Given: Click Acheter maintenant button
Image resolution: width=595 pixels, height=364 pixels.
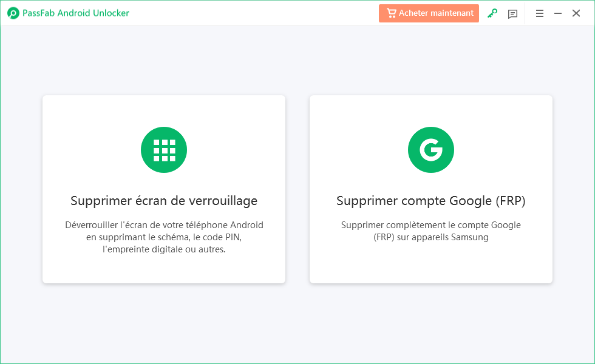Looking at the screenshot, I should coord(429,13).
